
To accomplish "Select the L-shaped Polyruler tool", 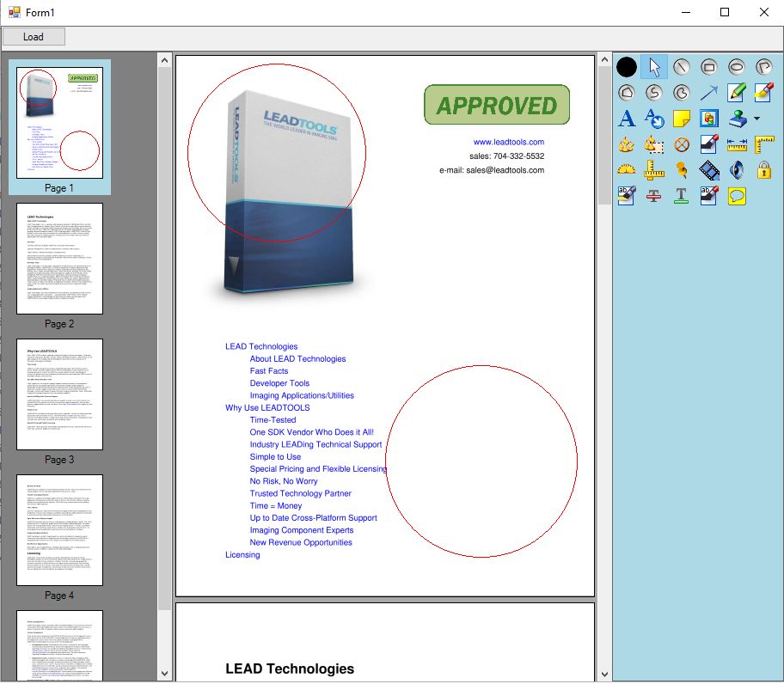I will tap(764, 145).
